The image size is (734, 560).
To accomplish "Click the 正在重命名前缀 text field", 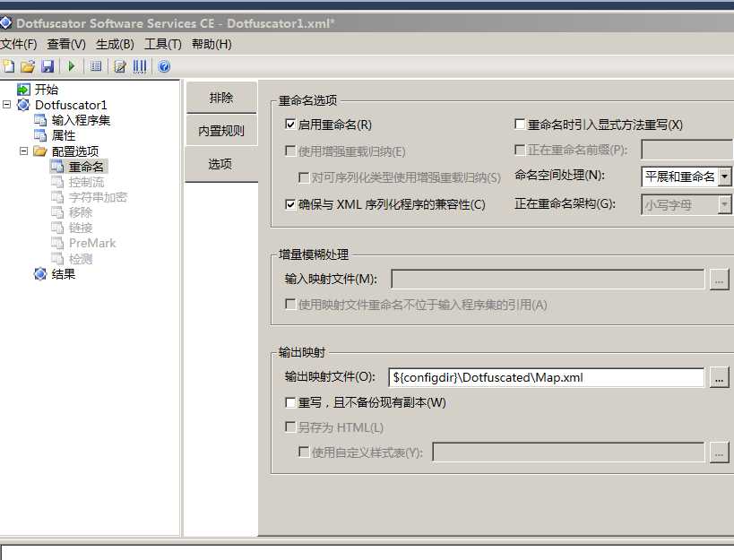I will 686,151.
